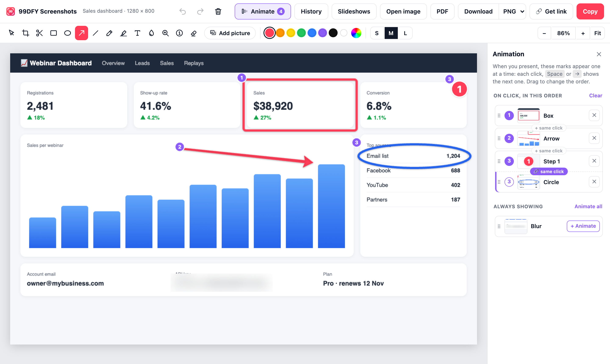Open the PNG format dropdown

click(513, 11)
